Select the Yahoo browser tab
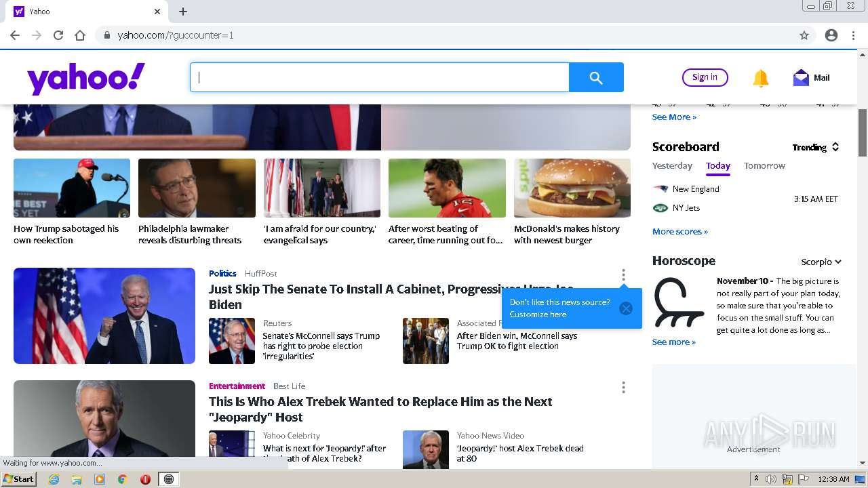This screenshot has width=868, height=488. (87, 12)
